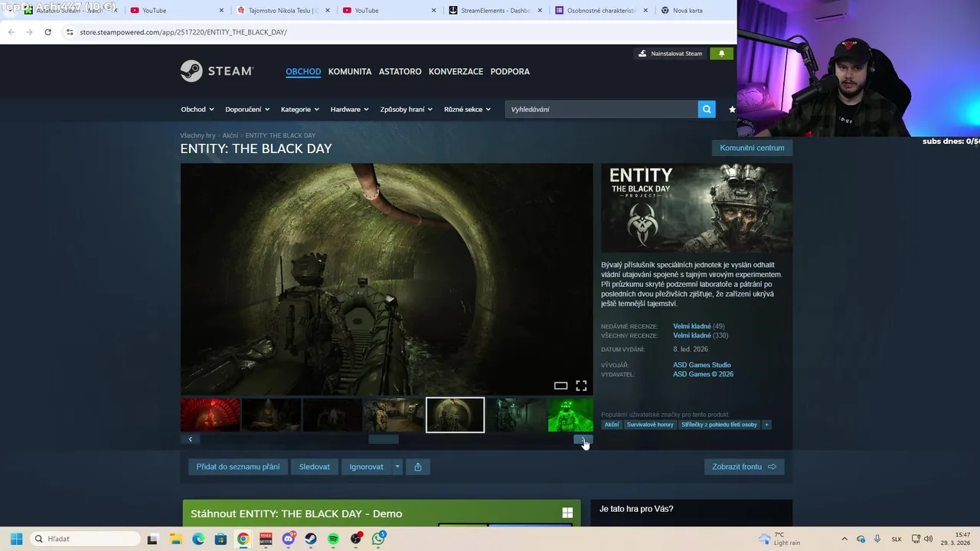Click the share icon next to Ignorovat

pos(418,467)
